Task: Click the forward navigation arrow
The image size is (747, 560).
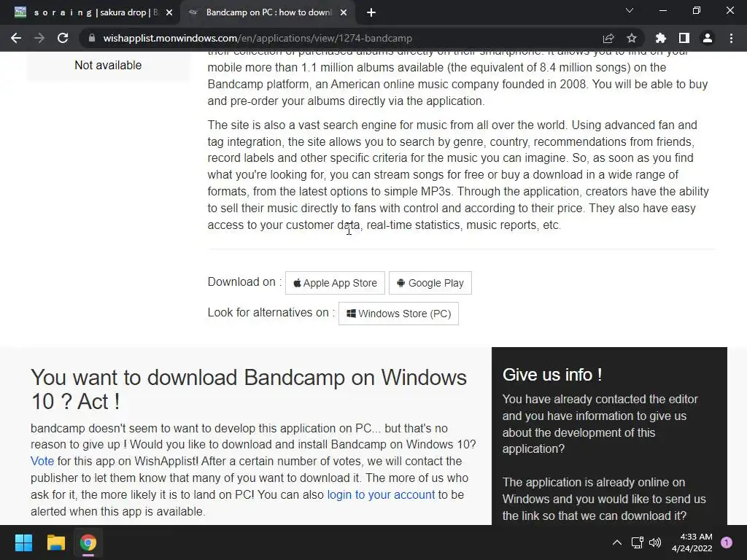Action: coord(39,38)
